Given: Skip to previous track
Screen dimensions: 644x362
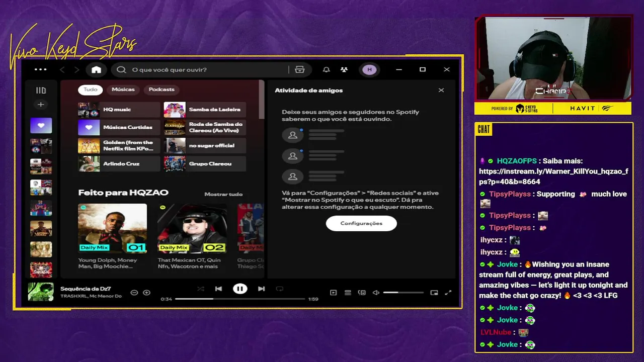Looking at the screenshot, I should [218, 289].
